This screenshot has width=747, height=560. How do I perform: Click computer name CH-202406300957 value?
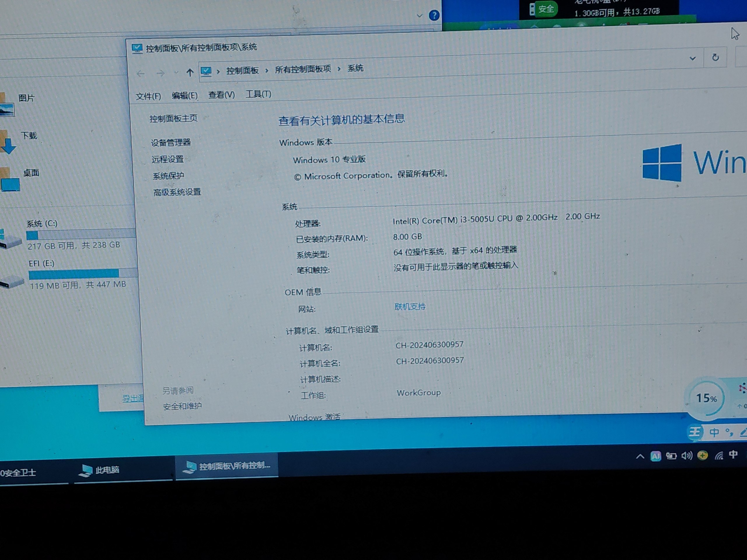pyautogui.click(x=430, y=345)
